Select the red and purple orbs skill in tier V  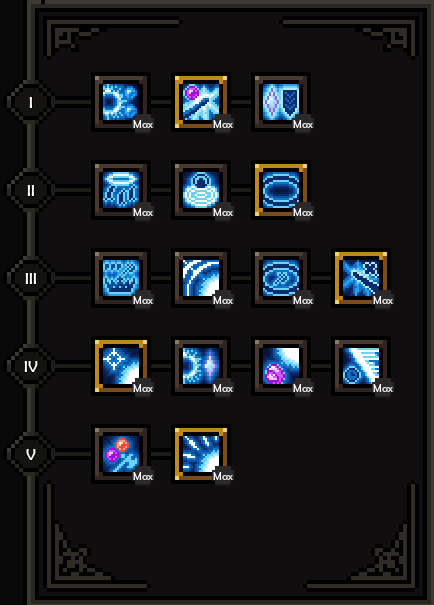[121, 454]
